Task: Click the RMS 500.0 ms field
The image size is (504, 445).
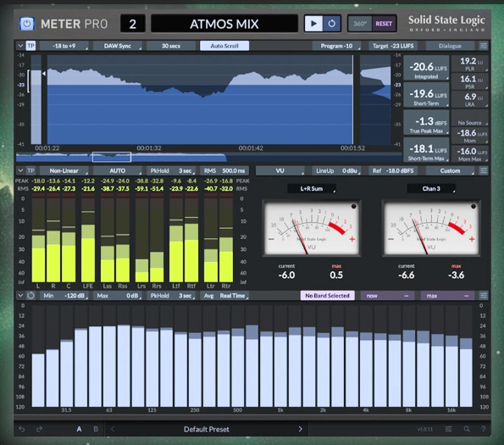Action: 224,170
